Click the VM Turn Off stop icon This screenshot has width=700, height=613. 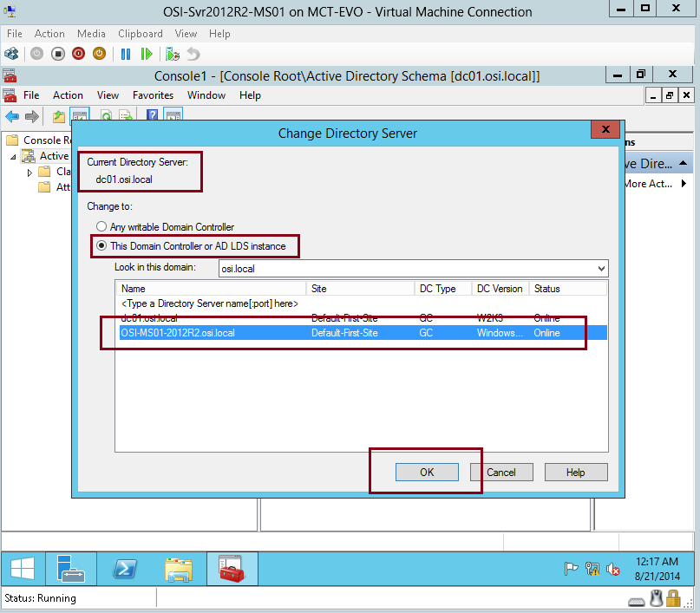tap(57, 54)
